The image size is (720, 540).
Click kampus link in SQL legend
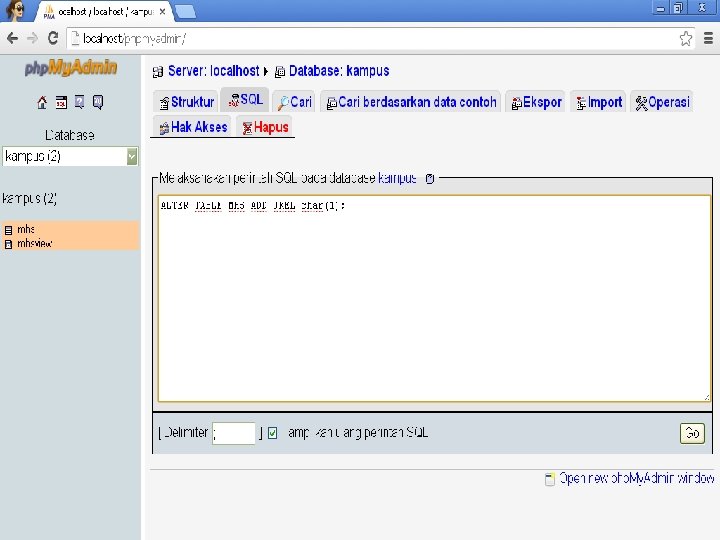click(x=397, y=178)
